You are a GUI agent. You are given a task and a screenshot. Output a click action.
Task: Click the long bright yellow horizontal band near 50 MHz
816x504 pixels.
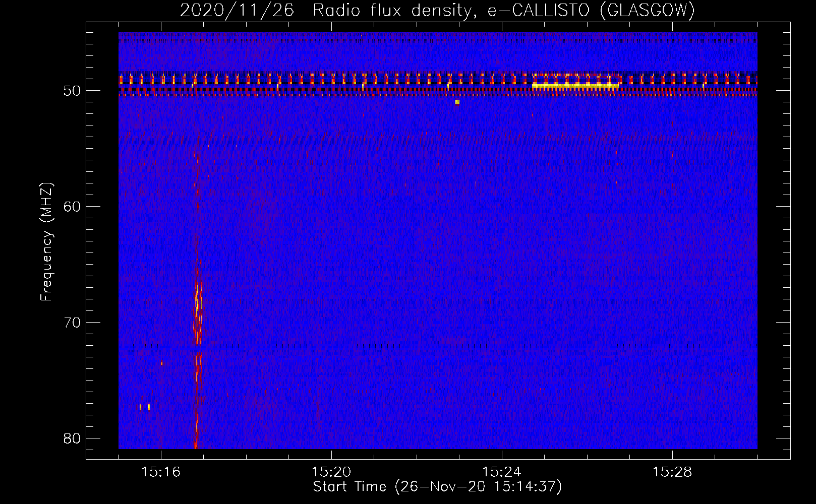tap(575, 86)
